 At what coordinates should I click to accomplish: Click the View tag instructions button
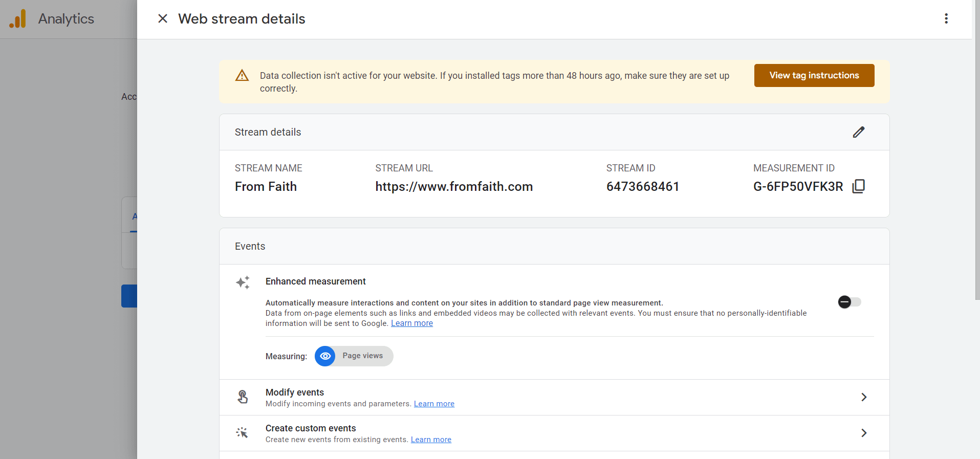[814, 75]
